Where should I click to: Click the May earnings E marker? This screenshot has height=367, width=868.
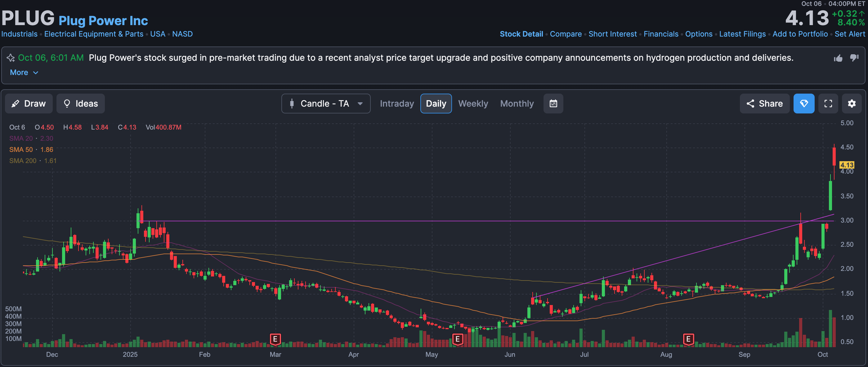coord(457,339)
